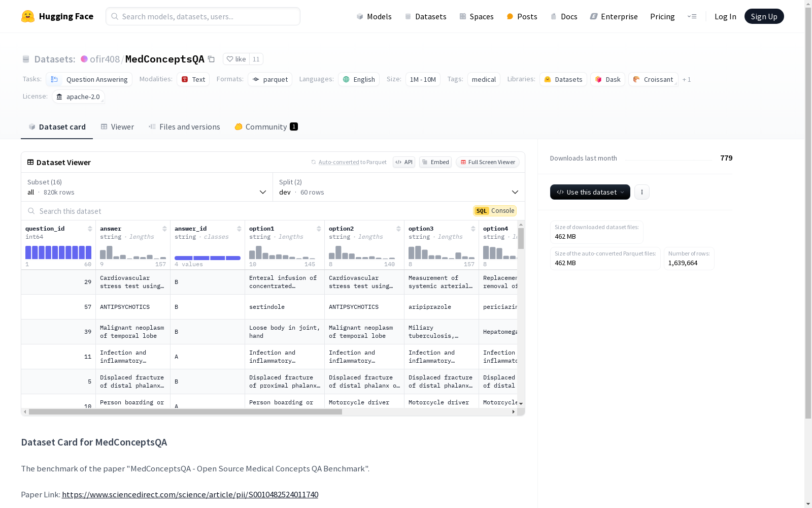The height and width of the screenshot is (508, 812).
Task: Select the sertindole option1 cell
Action: point(285,307)
